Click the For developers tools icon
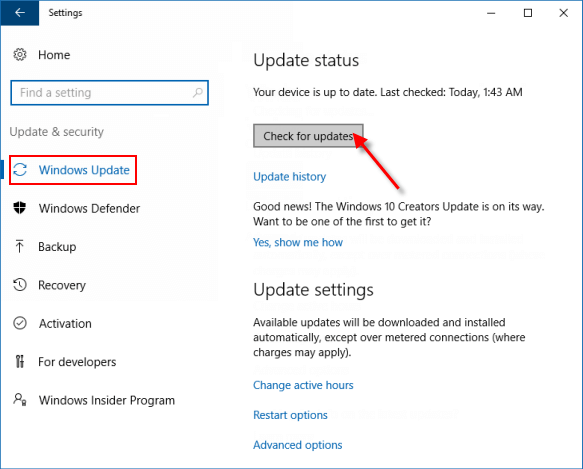Viewport: 583px width, 469px height. [20, 362]
